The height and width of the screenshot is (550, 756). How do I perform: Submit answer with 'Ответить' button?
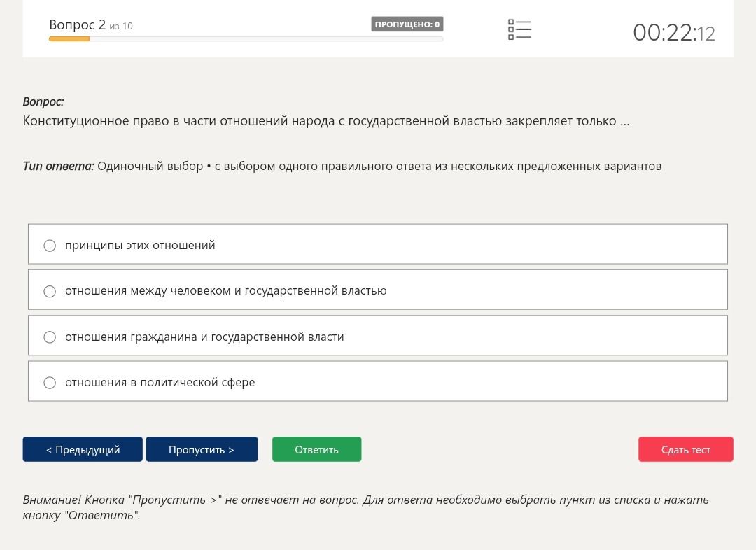pyautogui.click(x=317, y=449)
